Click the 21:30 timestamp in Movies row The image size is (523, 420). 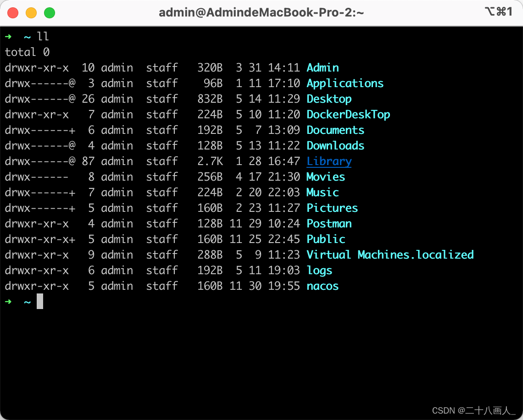coord(284,177)
